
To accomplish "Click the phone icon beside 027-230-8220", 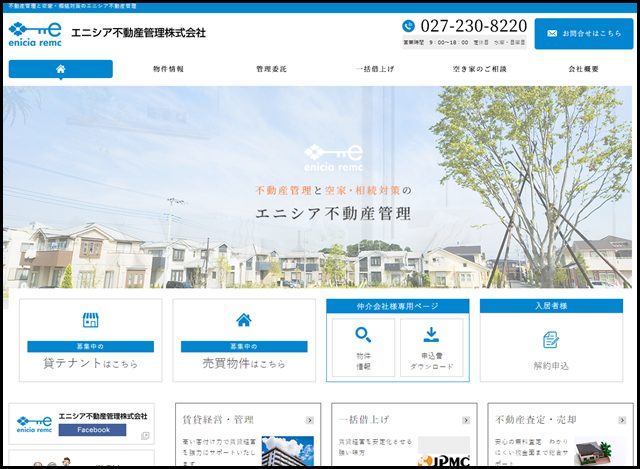I will click(x=408, y=26).
